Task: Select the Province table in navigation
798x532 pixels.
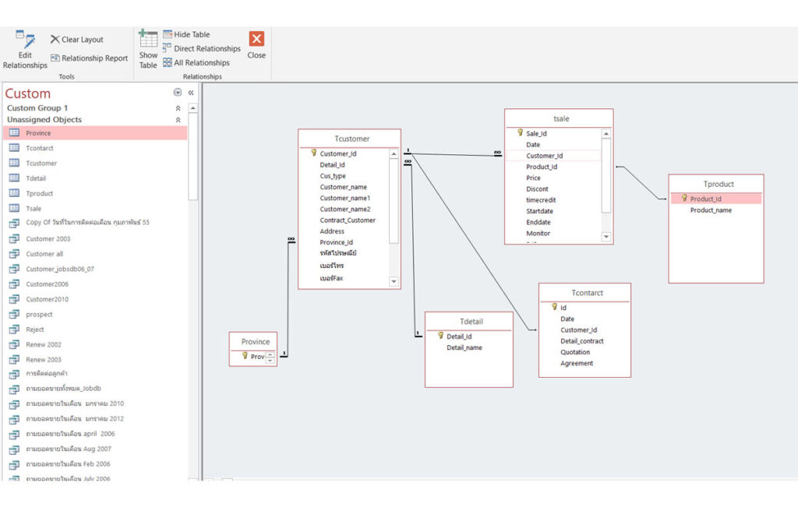Action: coord(95,132)
